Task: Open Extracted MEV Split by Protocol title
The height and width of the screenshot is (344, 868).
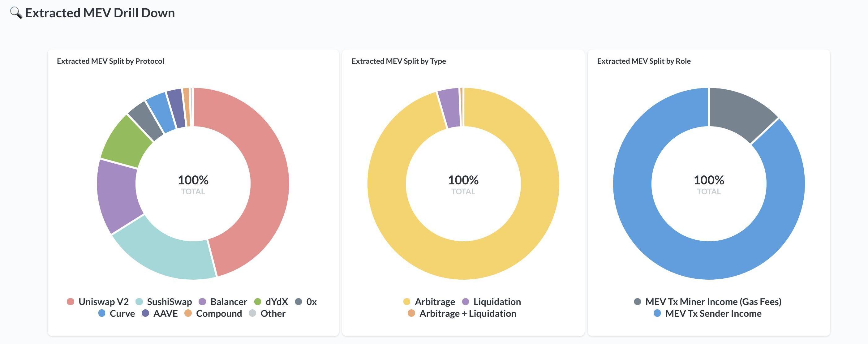Action: [x=110, y=61]
